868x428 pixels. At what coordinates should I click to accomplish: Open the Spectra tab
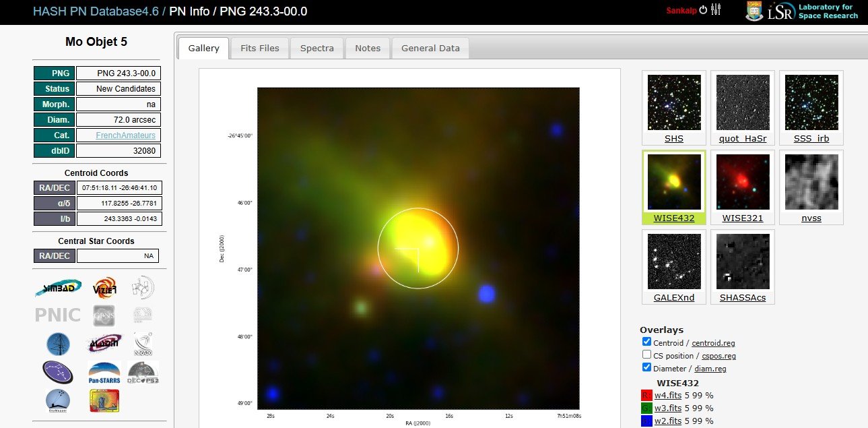317,48
